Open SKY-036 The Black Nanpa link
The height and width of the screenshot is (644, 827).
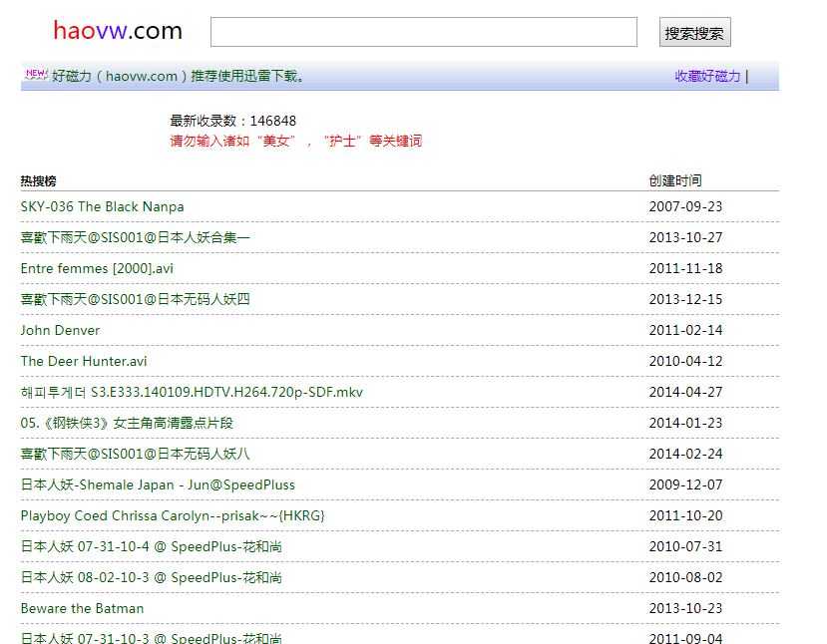pyautogui.click(x=103, y=206)
